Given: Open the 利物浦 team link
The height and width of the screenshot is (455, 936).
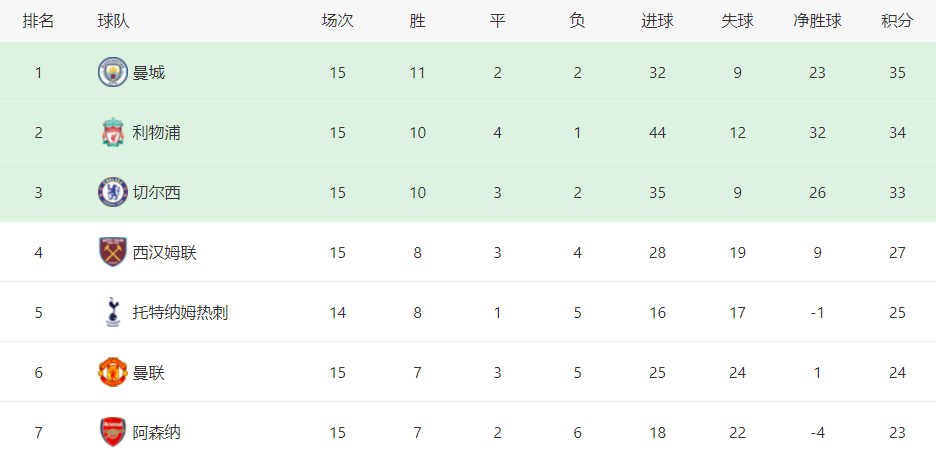Looking at the screenshot, I should 156,133.
